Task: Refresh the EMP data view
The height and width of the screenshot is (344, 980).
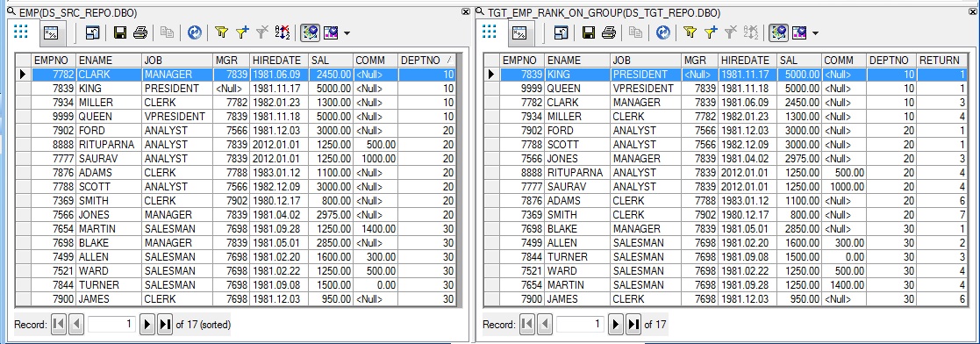Action: (195, 32)
